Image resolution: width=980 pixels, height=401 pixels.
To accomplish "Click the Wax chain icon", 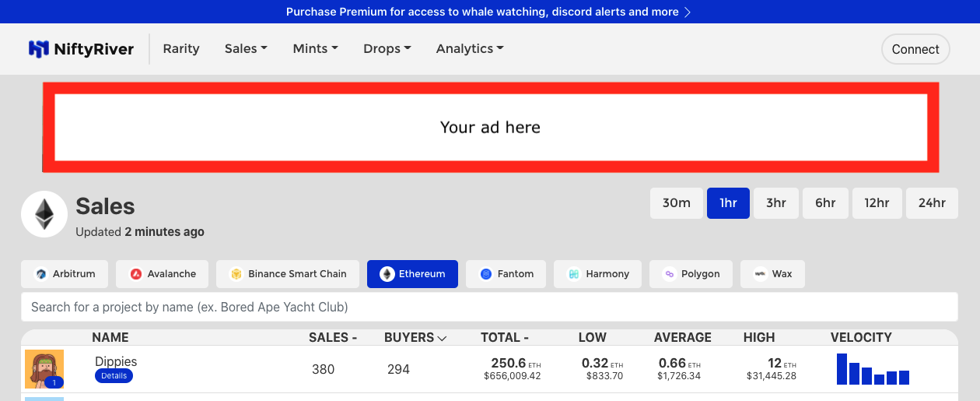I will click(760, 274).
